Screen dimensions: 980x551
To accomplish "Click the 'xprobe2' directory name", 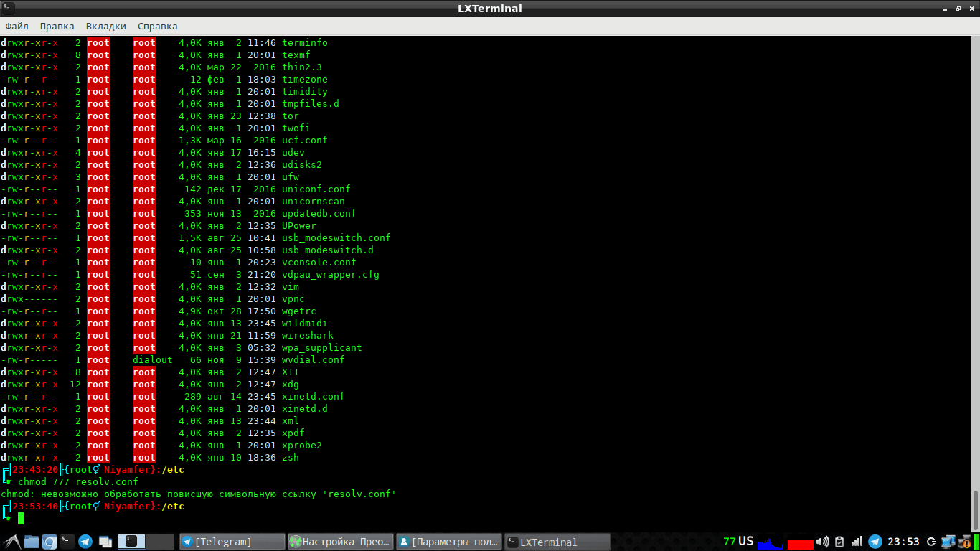I will pyautogui.click(x=301, y=445).
